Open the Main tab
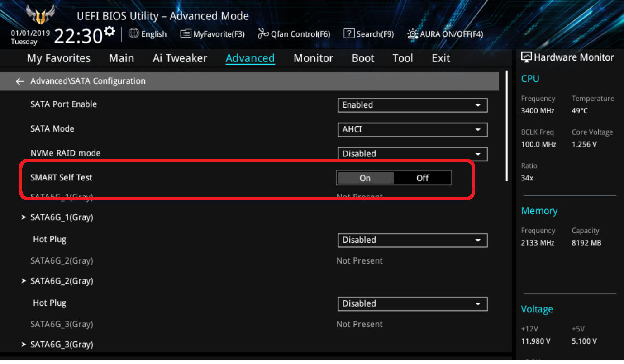The image size is (624, 364). (121, 58)
